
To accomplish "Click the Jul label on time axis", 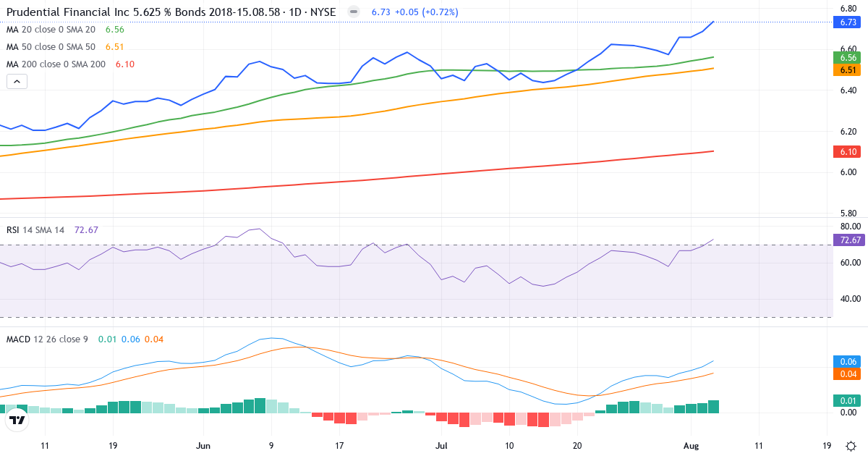I will click(441, 446).
